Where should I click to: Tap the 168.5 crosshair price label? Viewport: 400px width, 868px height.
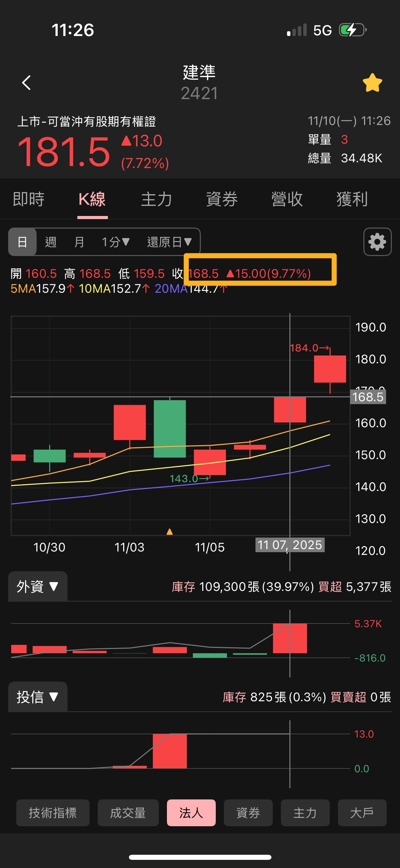pyautogui.click(x=368, y=397)
